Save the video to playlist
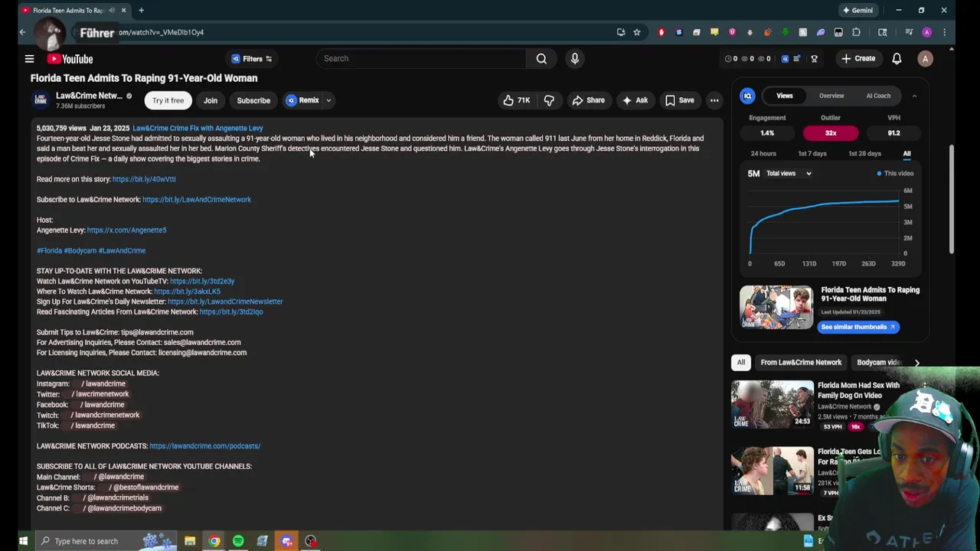Image resolution: width=980 pixels, height=551 pixels. tap(679, 100)
